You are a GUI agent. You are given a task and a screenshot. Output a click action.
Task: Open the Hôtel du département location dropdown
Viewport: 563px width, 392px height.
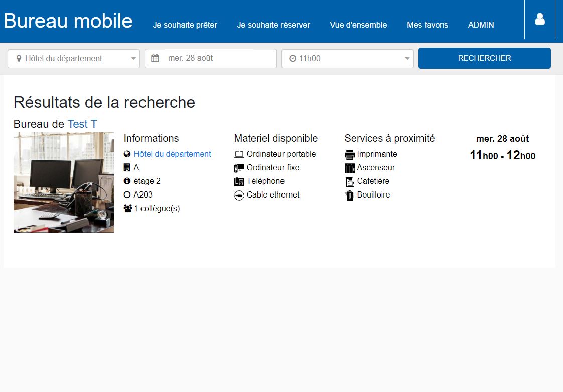pos(74,59)
